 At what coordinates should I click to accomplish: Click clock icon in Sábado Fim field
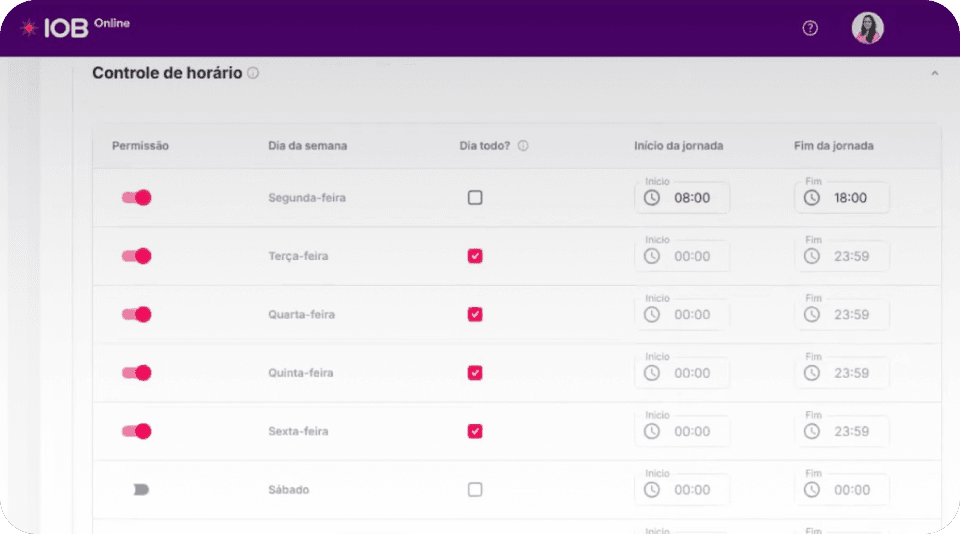812,490
